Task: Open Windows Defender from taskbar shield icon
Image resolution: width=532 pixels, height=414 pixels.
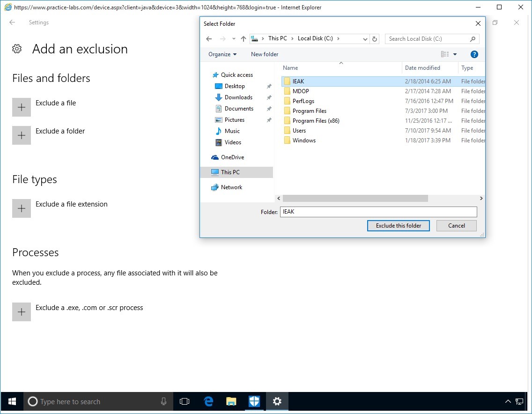Action: tap(254, 401)
